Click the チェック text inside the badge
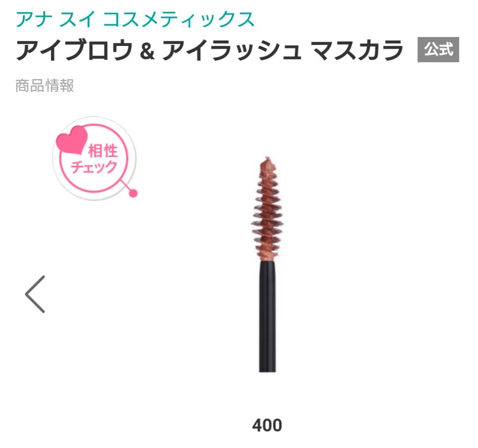This screenshot has height=448, width=478. coord(94,167)
